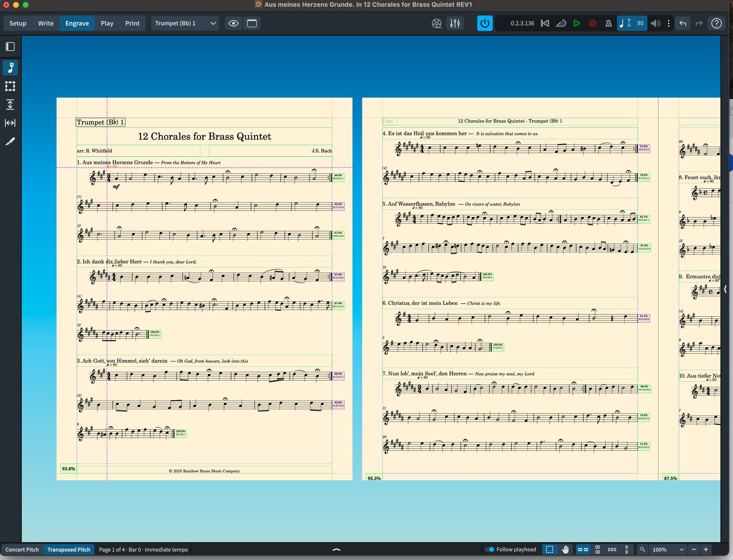Select the Staff Spacing tool
Image resolution: width=733 pixels, height=560 pixels.
[10, 105]
